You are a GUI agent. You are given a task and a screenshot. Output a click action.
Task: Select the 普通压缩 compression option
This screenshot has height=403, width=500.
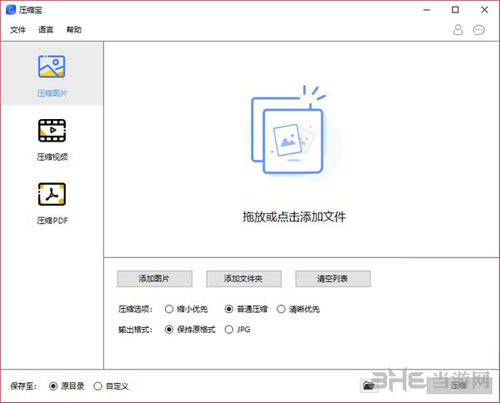pos(246,309)
